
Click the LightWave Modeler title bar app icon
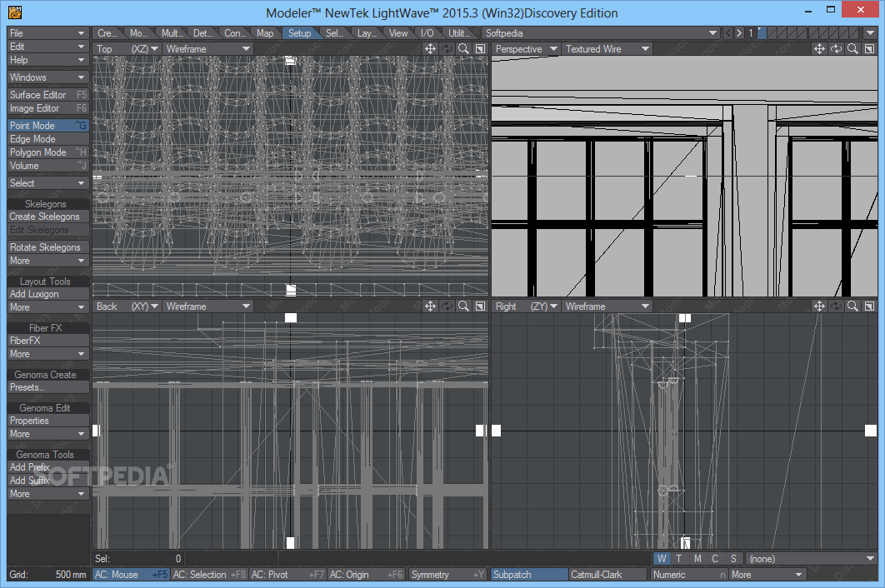point(15,12)
